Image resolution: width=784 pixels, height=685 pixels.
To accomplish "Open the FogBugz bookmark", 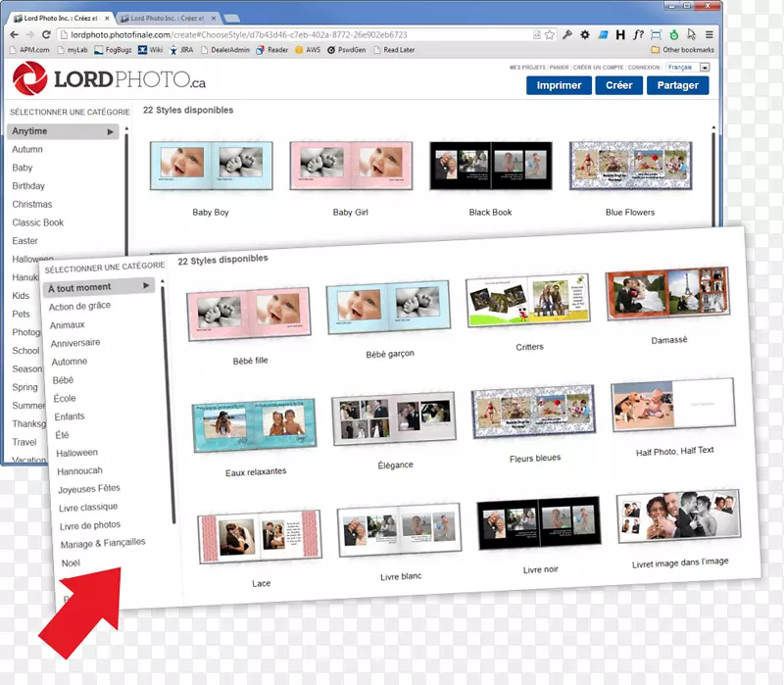I will click(113, 50).
